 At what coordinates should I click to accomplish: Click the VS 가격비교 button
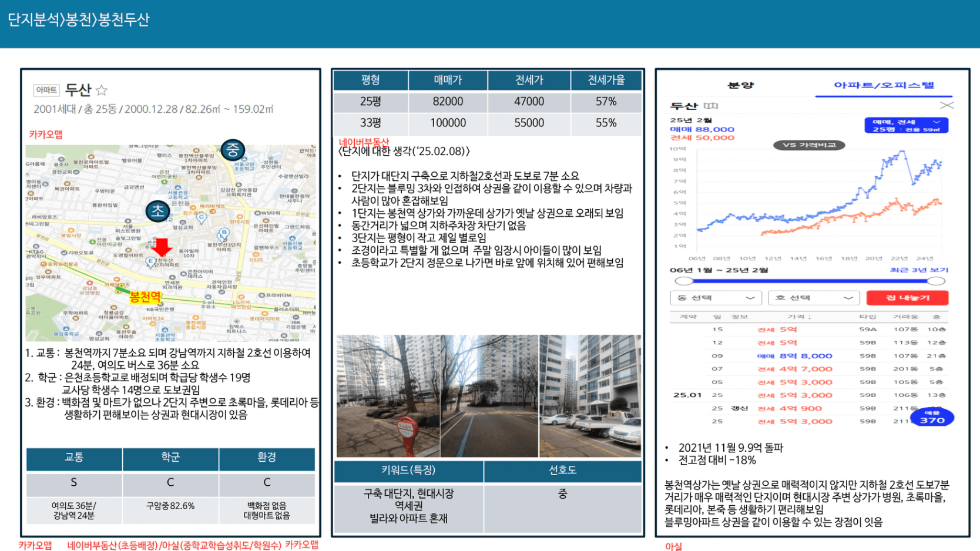pos(809,145)
